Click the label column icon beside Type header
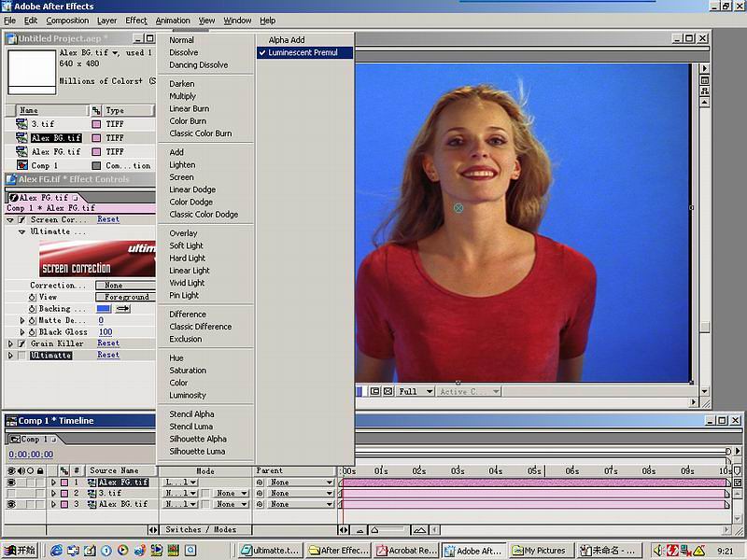 (x=96, y=110)
